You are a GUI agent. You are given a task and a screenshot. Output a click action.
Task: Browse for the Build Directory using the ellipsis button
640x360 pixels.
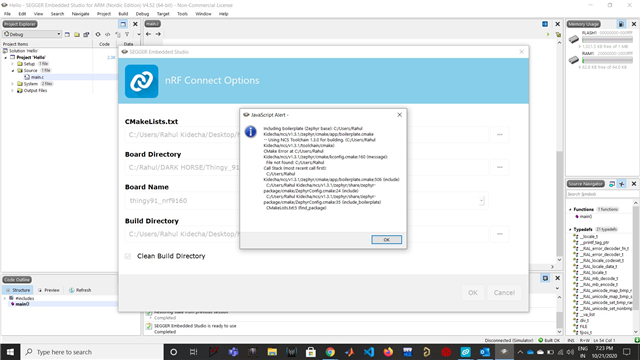pos(500,234)
